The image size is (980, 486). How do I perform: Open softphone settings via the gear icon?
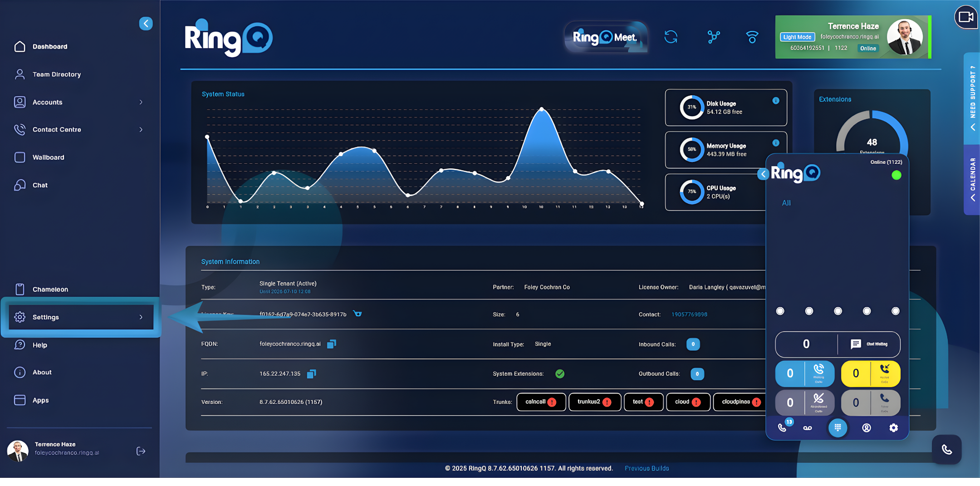coord(893,427)
